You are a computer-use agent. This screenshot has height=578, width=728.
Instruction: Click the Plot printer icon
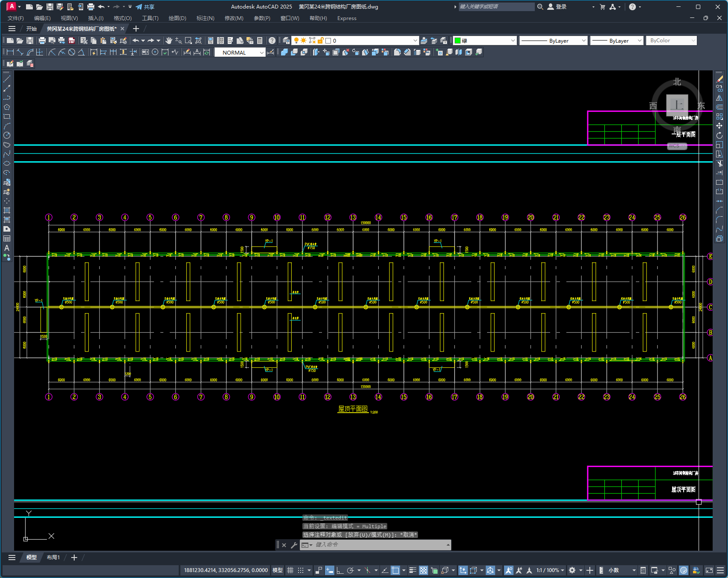(42, 41)
